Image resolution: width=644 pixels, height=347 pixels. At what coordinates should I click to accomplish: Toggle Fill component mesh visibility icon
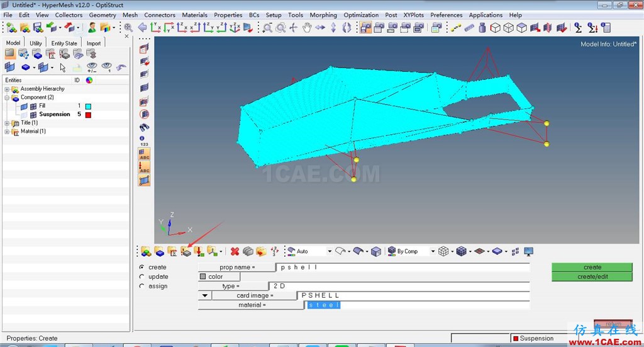[33, 106]
